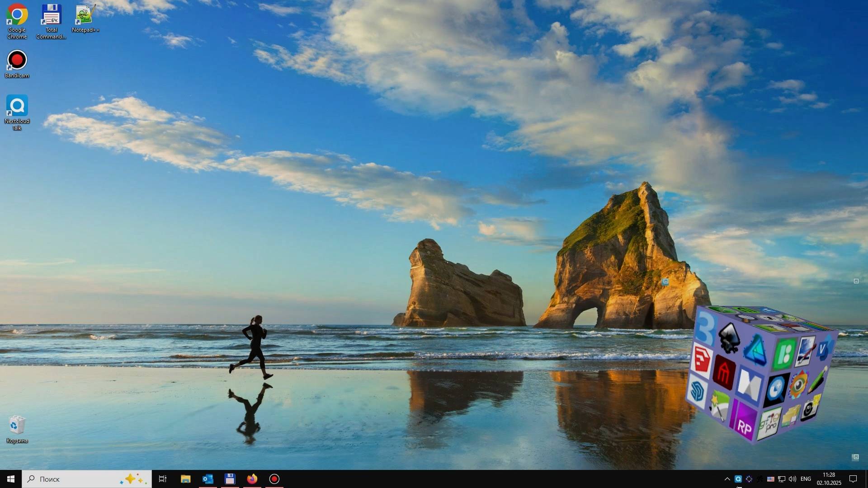Screen dimensions: 868x488
Task: Open Outlook from the taskbar
Action: 208,479
